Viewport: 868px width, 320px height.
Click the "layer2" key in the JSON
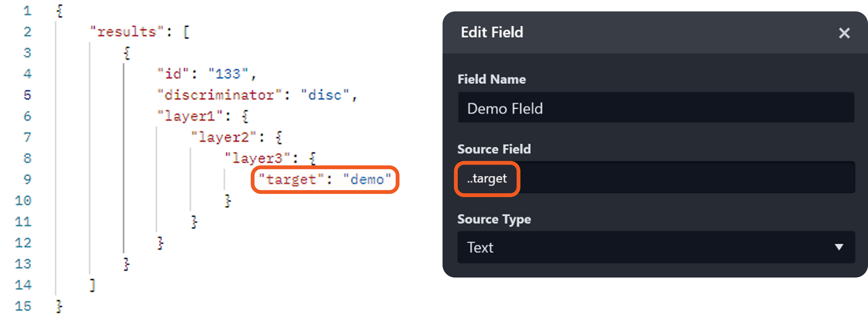click(x=224, y=137)
